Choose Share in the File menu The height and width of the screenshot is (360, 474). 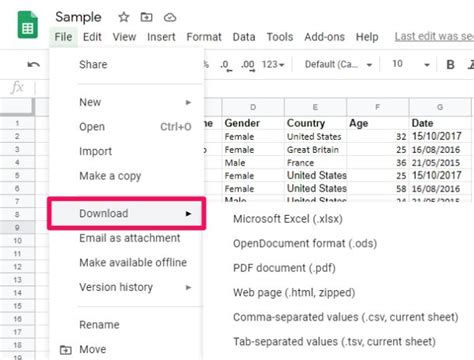pos(126,65)
